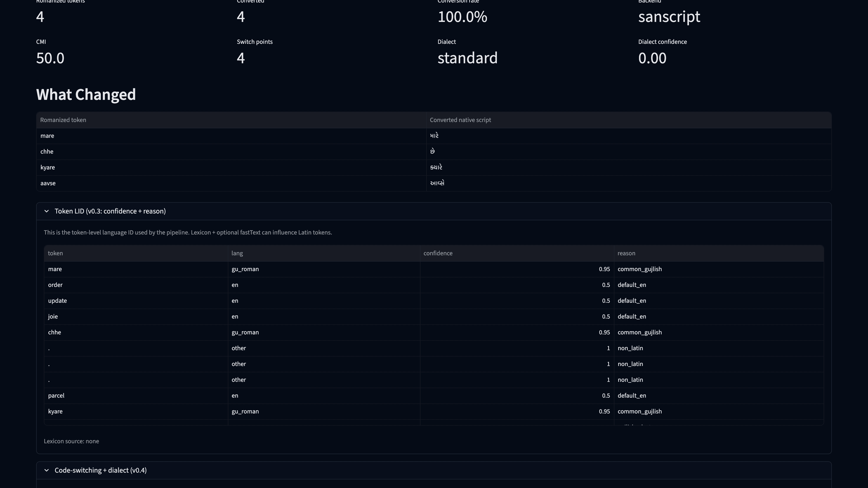Select the mare cell in What Changed table
The height and width of the screenshot is (488, 868).
47,136
